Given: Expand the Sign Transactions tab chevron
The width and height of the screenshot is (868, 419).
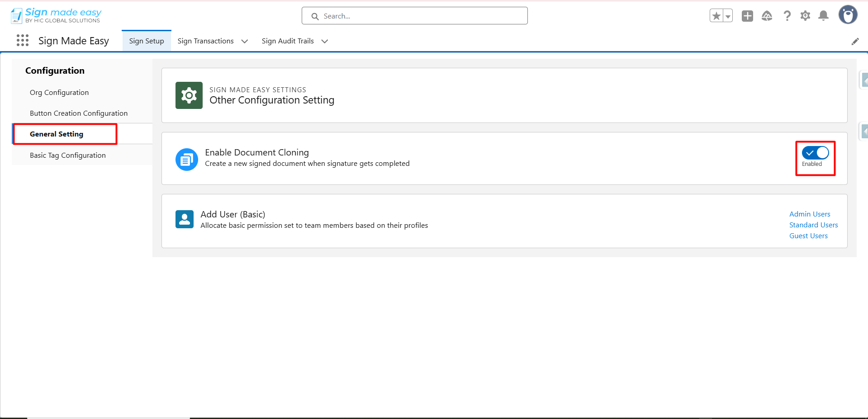Looking at the screenshot, I should [245, 42].
